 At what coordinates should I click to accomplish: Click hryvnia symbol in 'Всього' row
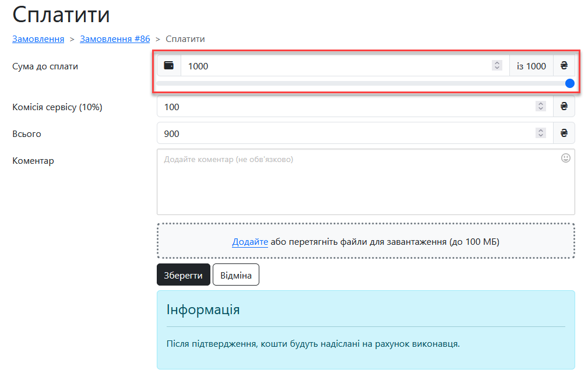point(564,133)
